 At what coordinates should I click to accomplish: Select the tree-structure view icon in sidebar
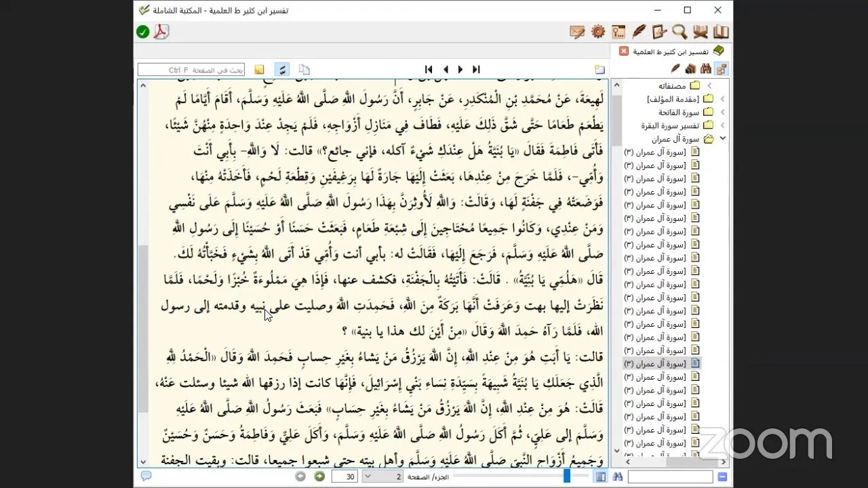tap(722, 68)
